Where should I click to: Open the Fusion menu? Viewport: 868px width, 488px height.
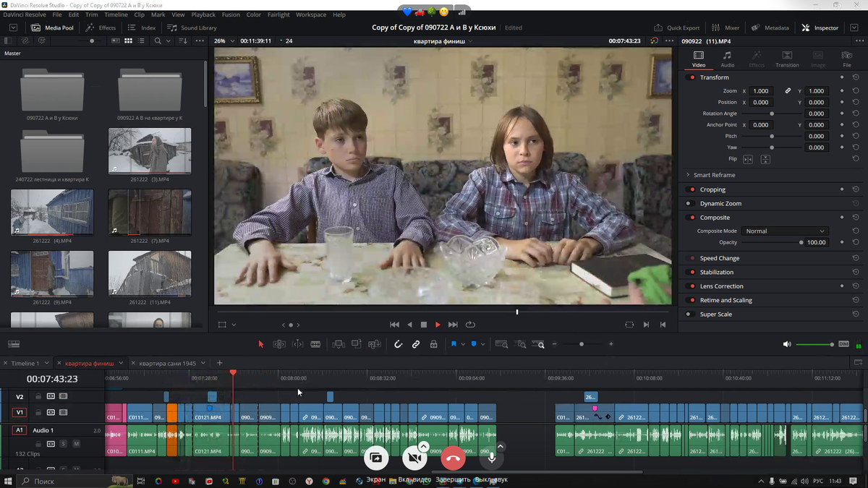pos(231,14)
